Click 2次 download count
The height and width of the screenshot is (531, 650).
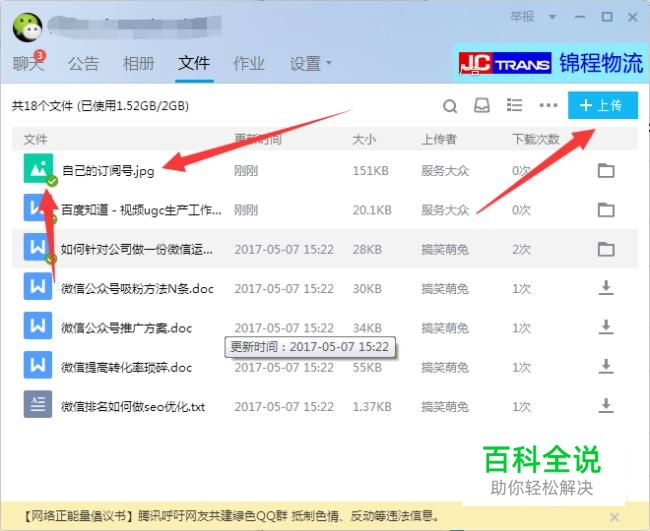[521, 249]
